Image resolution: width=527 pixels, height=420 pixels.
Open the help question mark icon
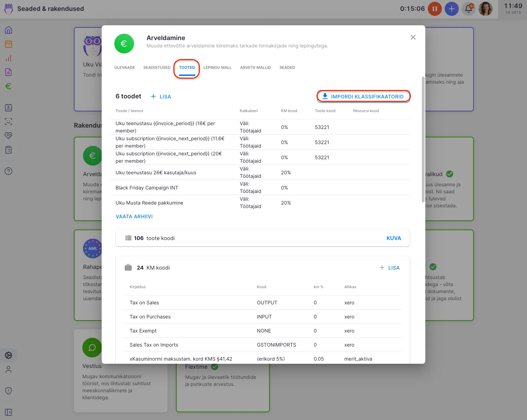(x=8, y=171)
